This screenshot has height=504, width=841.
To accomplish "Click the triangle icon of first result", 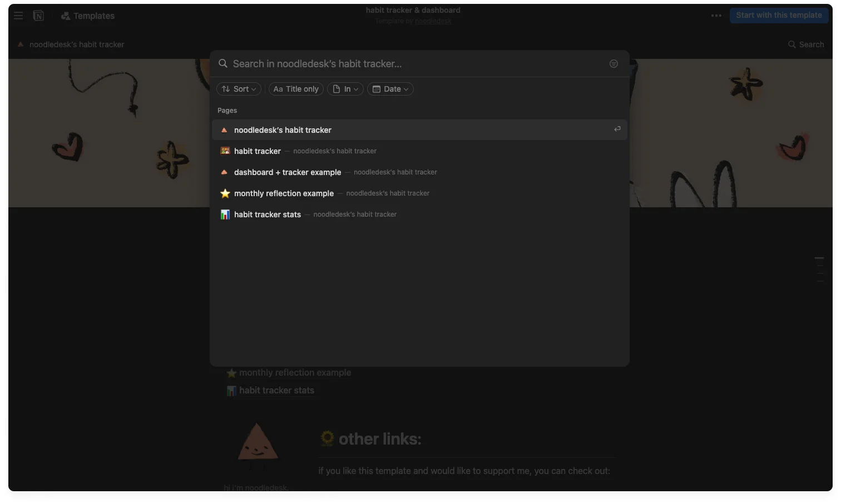I will (x=225, y=130).
